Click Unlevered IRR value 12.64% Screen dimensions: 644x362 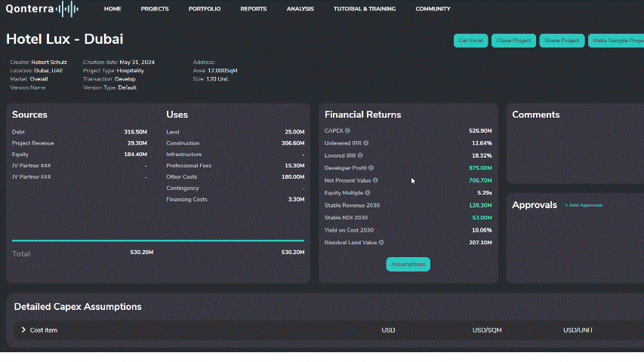click(x=482, y=143)
